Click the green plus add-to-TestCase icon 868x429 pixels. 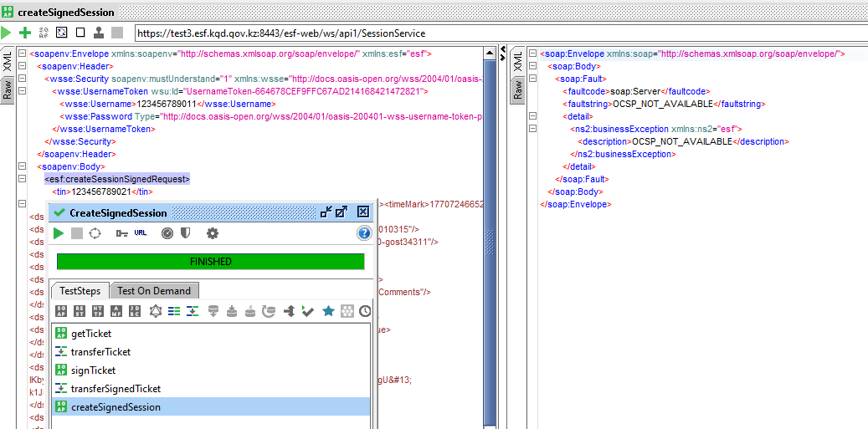click(x=25, y=33)
